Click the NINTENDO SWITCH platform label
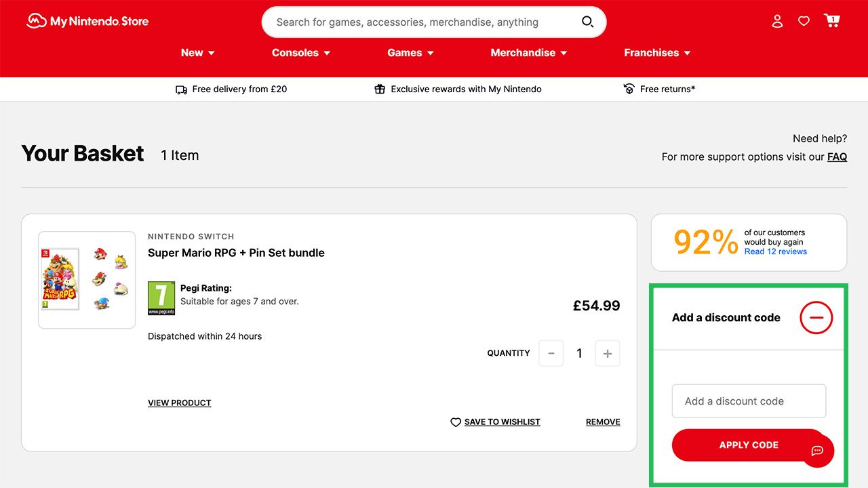The width and height of the screenshot is (868, 488). pyautogui.click(x=191, y=237)
